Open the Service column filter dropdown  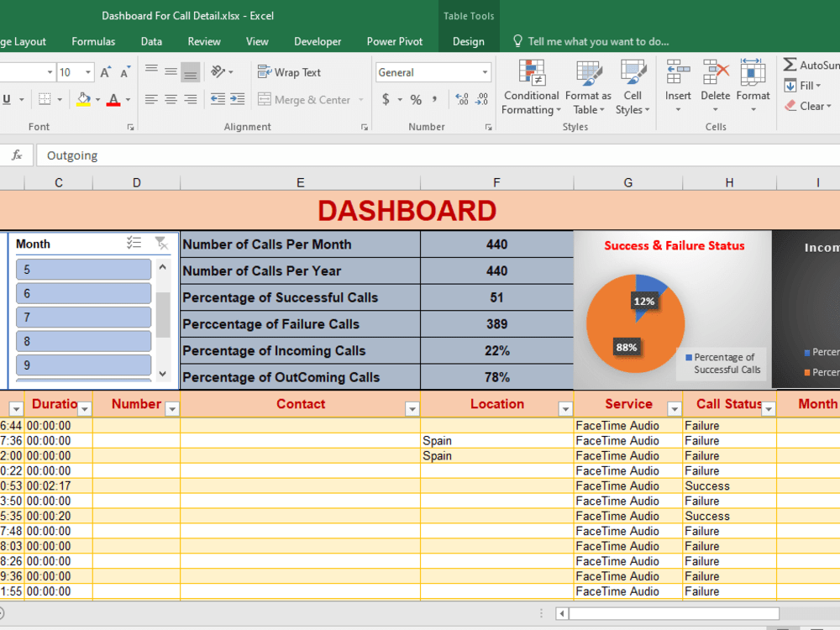coord(674,407)
